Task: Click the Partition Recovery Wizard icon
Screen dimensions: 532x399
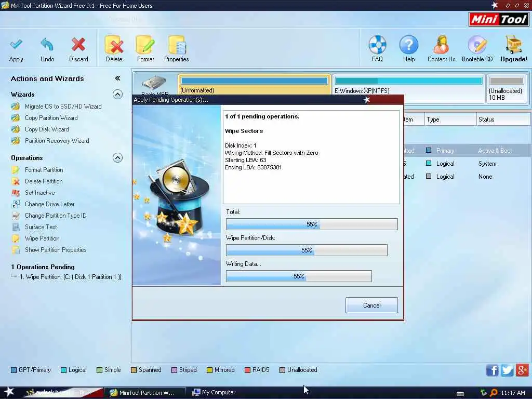Action: (x=16, y=141)
